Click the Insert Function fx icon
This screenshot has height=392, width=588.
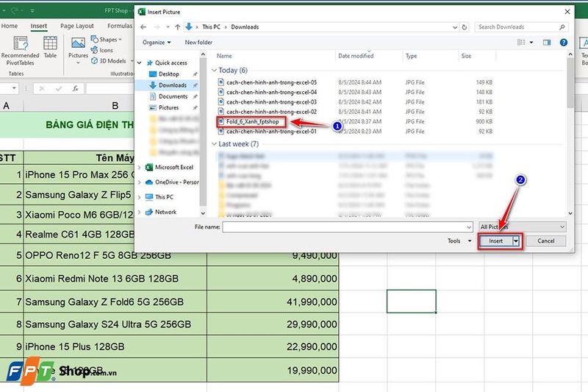coord(76,88)
